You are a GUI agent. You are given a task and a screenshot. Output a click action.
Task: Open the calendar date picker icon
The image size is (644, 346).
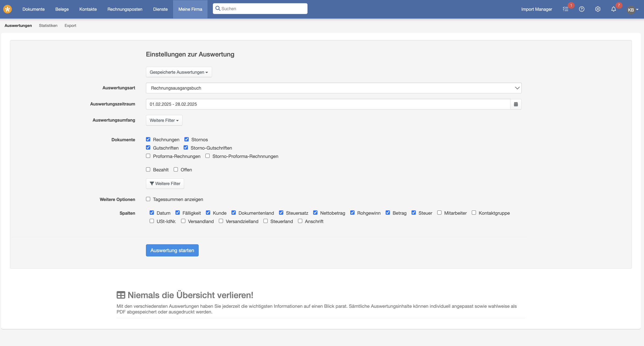516,104
